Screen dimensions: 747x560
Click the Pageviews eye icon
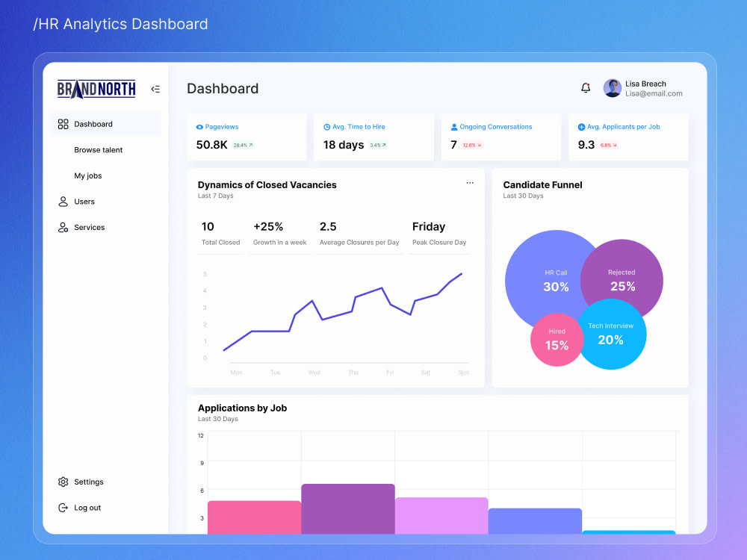(199, 127)
